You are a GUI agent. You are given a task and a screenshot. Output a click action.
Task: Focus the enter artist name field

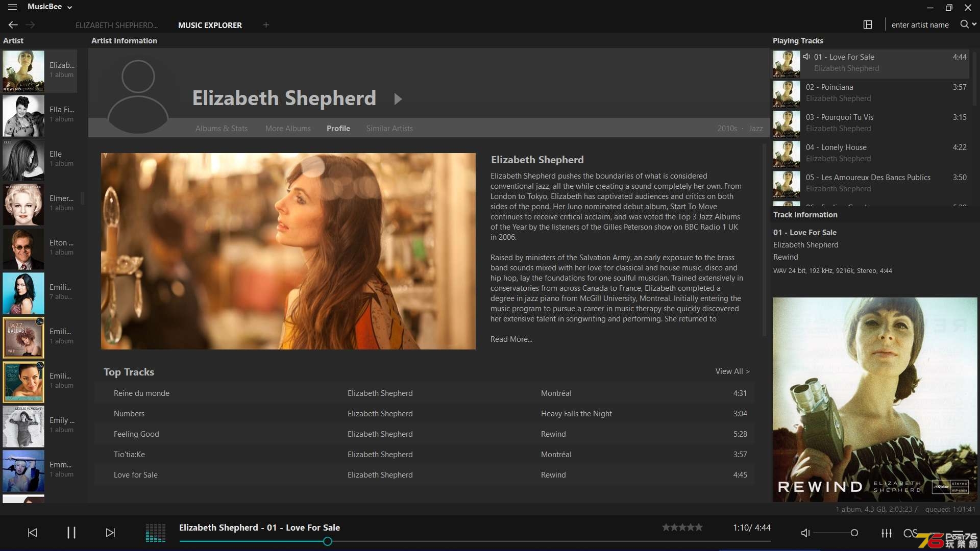920,24
